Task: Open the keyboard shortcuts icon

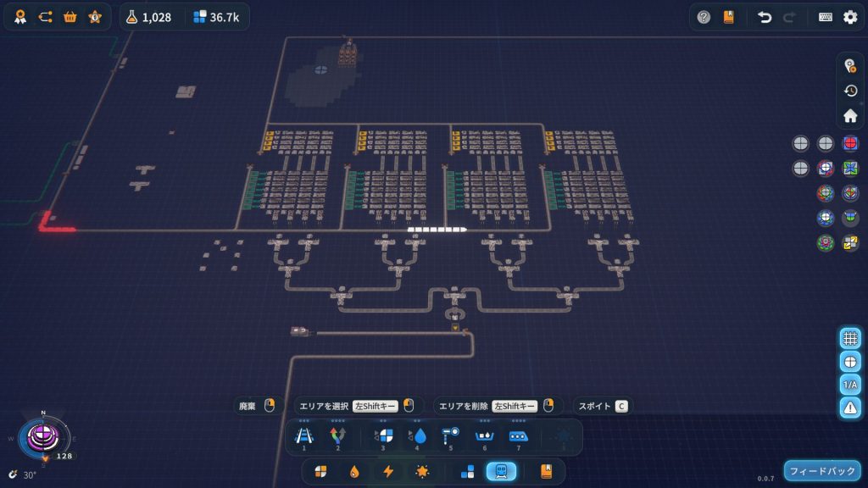Action: tap(825, 17)
